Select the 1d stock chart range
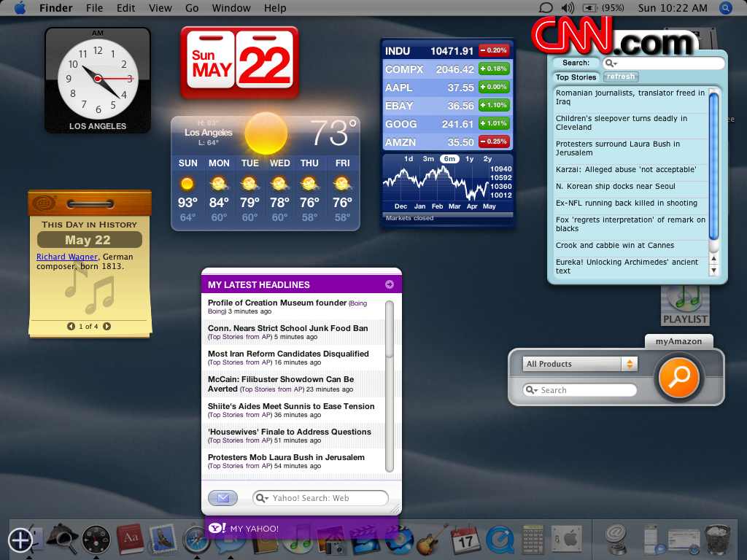 pyautogui.click(x=409, y=158)
